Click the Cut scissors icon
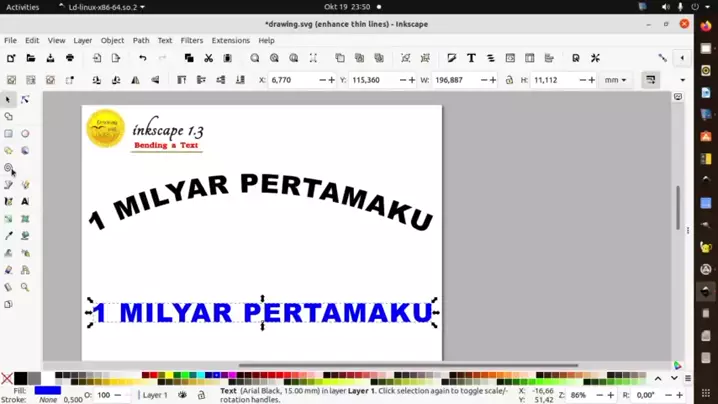718x404 pixels. [208, 58]
